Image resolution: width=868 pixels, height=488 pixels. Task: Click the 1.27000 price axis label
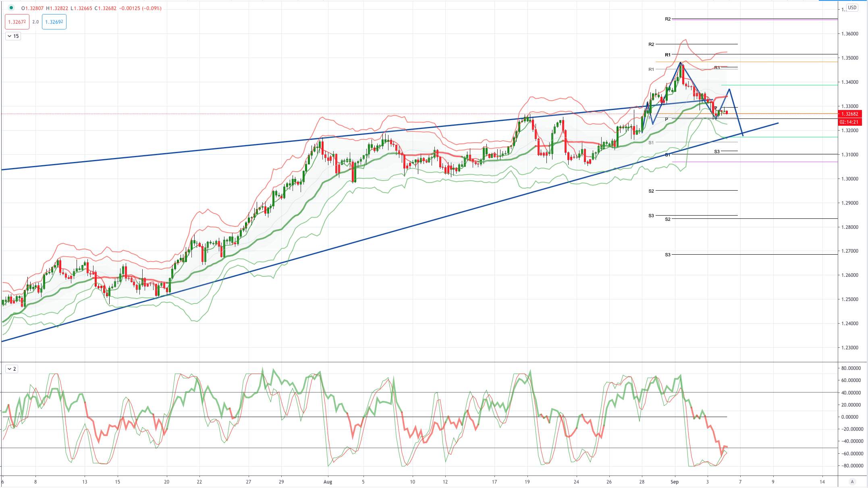[849, 251]
